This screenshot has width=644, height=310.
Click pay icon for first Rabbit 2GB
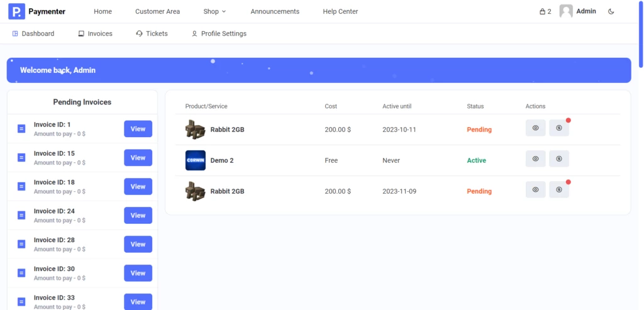[558, 128]
